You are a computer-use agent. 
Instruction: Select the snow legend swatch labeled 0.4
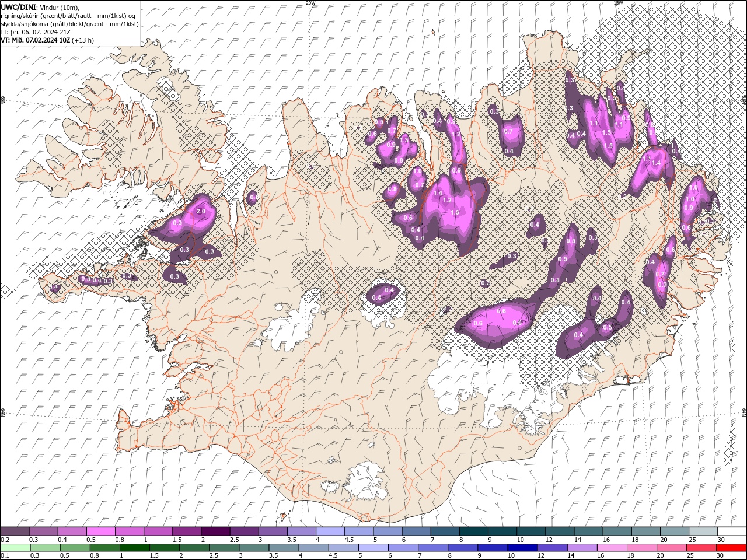pyautogui.click(x=72, y=531)
